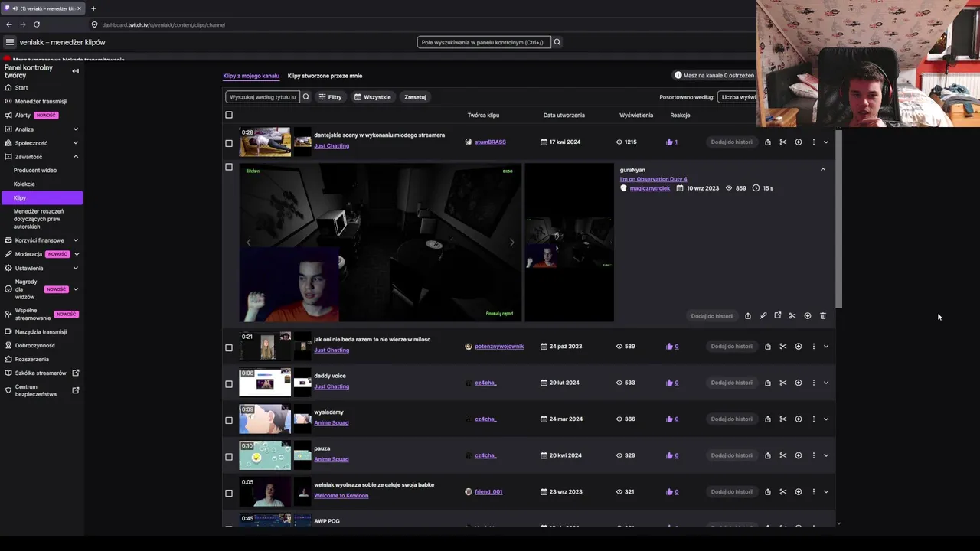
Task: Click the share icon in guraNyan panel
Action: 748,316
